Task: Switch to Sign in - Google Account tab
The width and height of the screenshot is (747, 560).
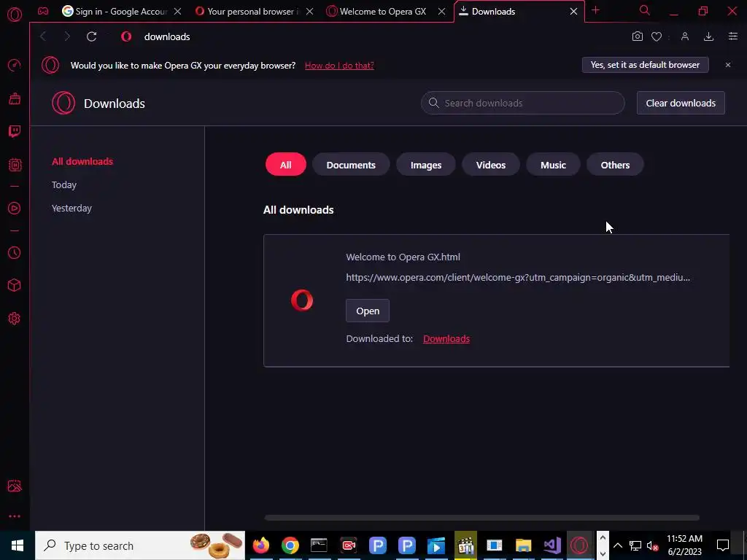Action: 115,12
